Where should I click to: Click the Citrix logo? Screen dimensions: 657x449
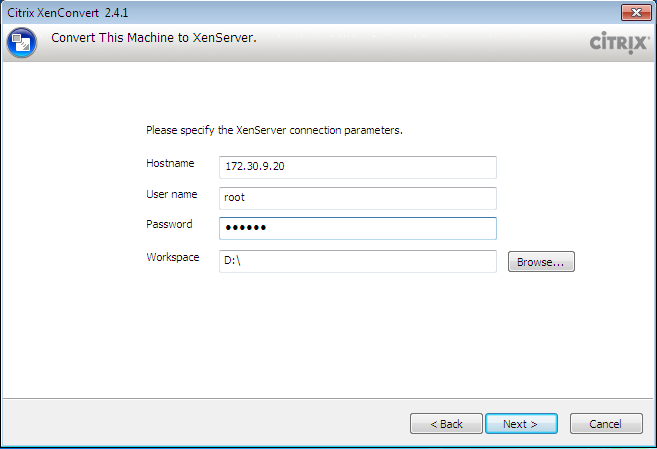point(618,43)
